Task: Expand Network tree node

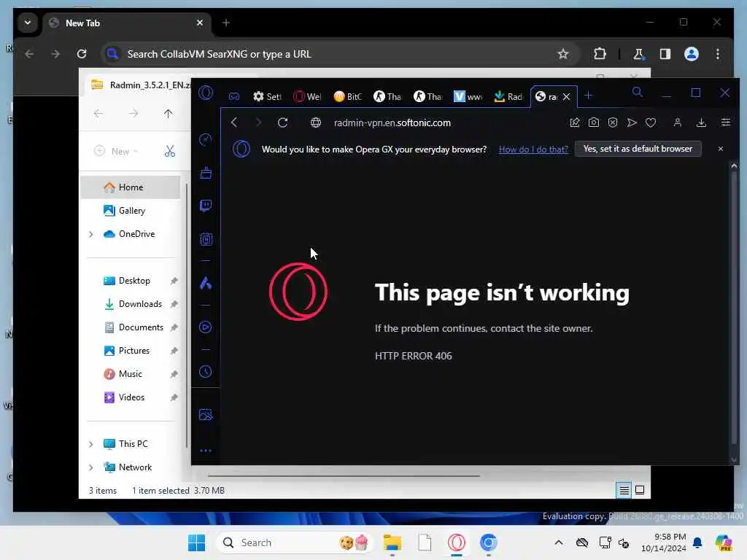Action: (x=91, y=467)
